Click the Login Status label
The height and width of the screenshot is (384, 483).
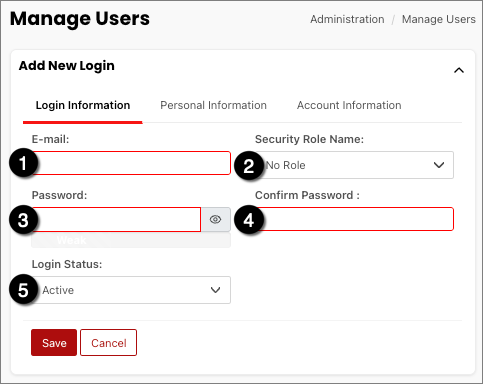pos(67,264)
